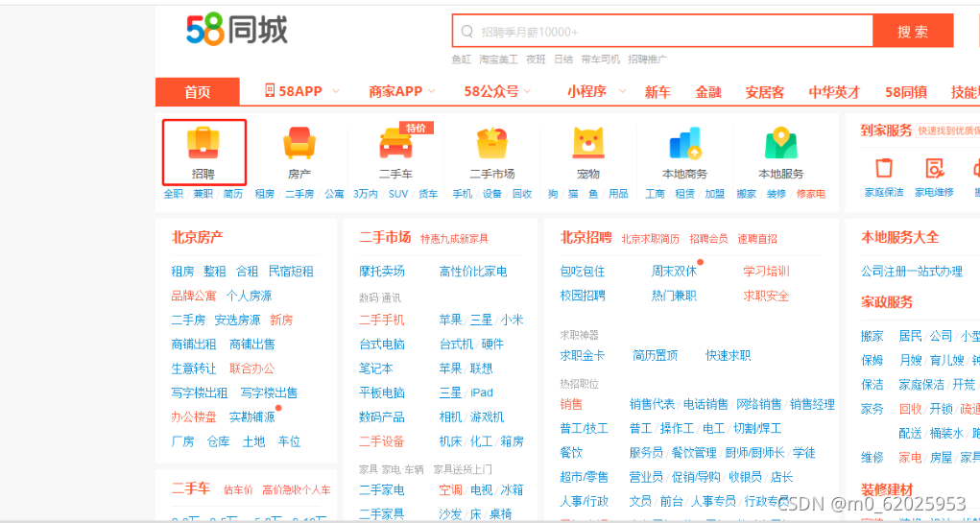
Task: Open the 二手市场 section heading
Action: tap(385, 237)
